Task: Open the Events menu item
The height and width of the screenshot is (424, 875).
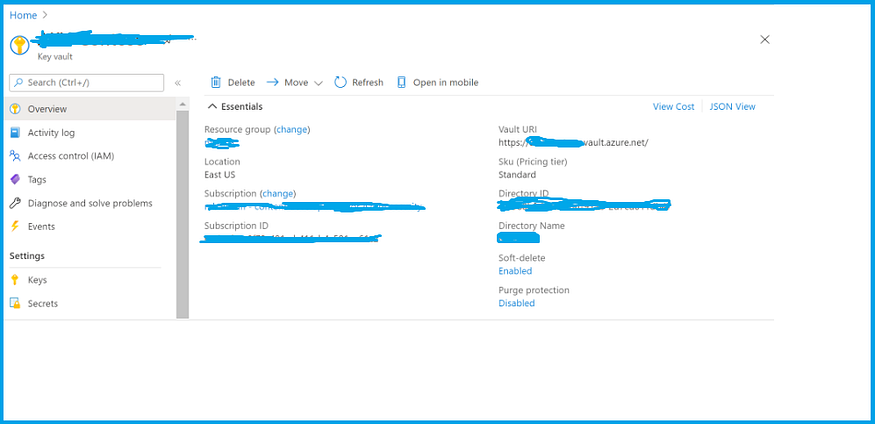Action: point(90,227)
